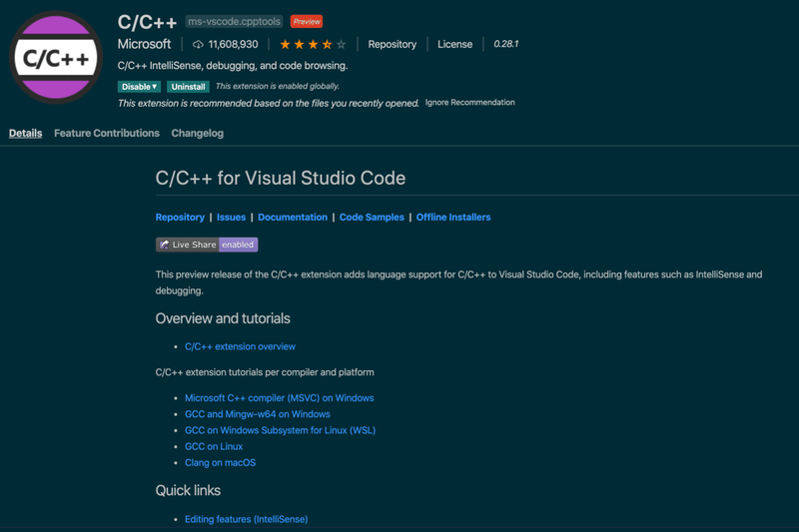Open the Repository link in the readme
Viewport: 799px width, 532px height.
pos(180,217)
